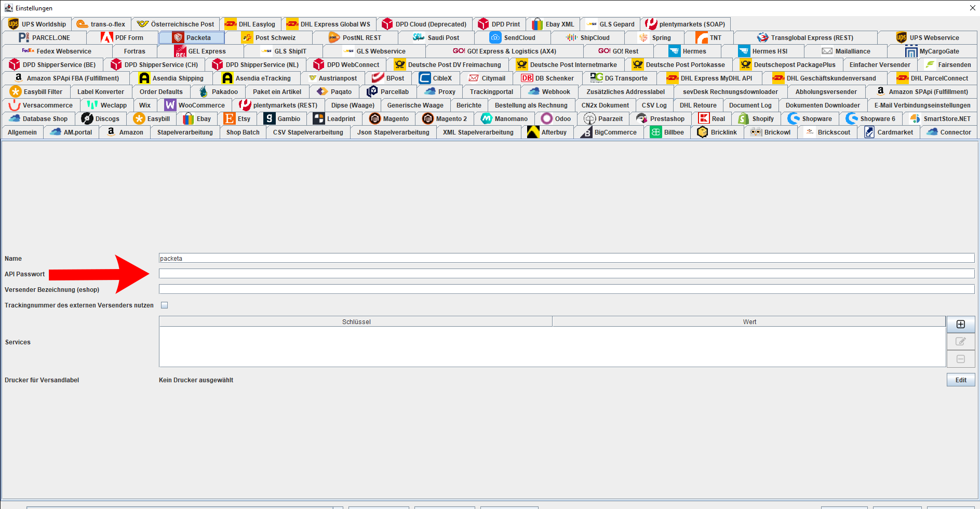The image size is (980, 509).
Task: Select the WooCommerce tab
Action: 195,105
